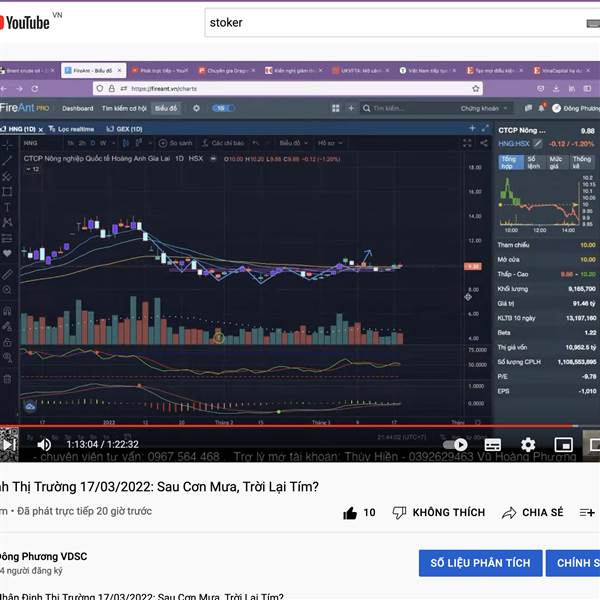Image resolution: width=600 pixels, height=600 pixels.
Task: Select the FireAnt - Biểu đồ browser tab
Action: (93, 71)
